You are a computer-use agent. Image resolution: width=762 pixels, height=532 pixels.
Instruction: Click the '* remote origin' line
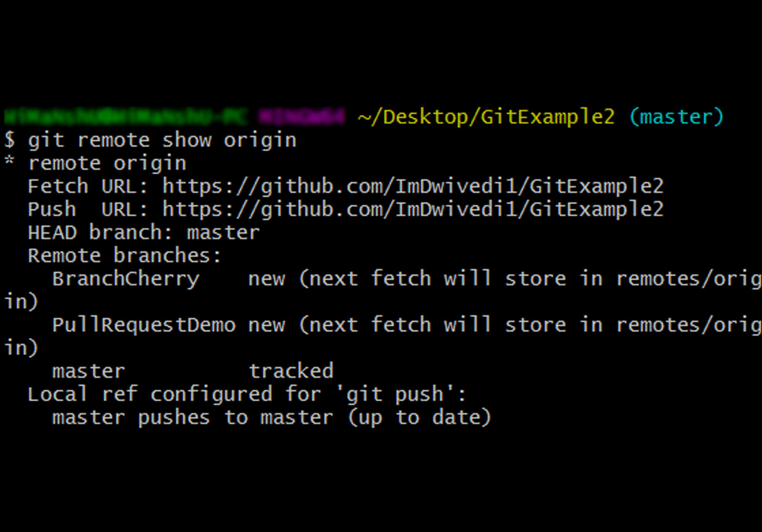tap(95, 163)
